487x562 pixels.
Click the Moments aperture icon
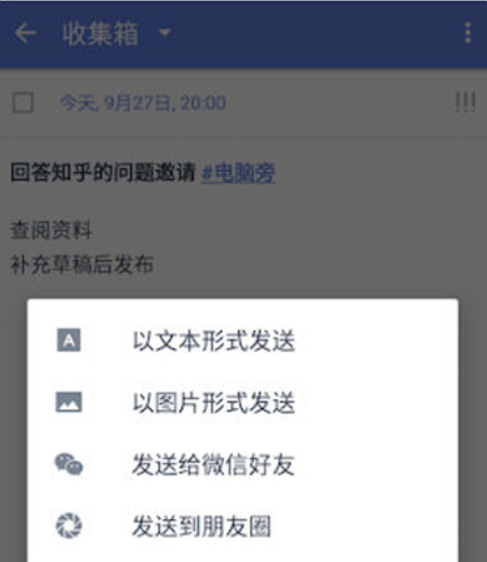69,526
